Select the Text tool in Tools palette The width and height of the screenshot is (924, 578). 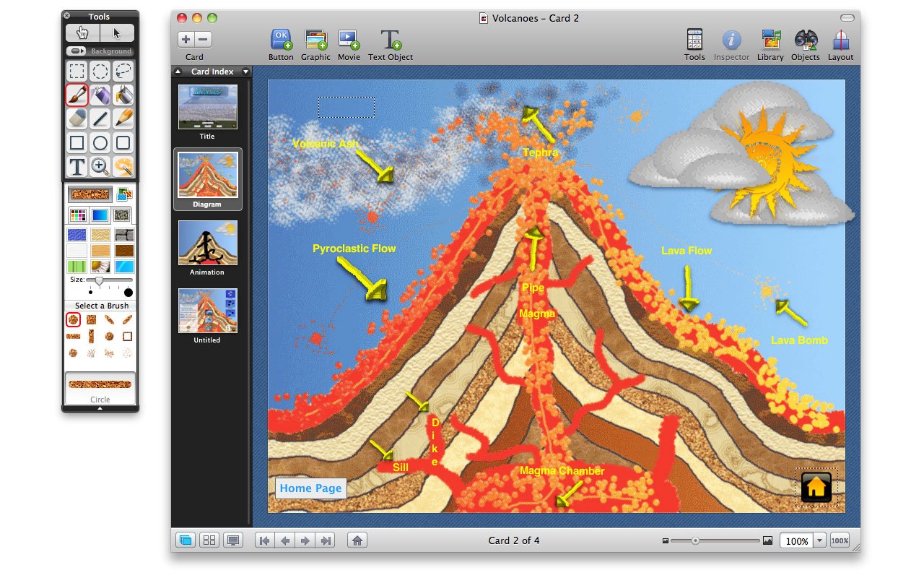pyautogui.click(x=77, y=166)
